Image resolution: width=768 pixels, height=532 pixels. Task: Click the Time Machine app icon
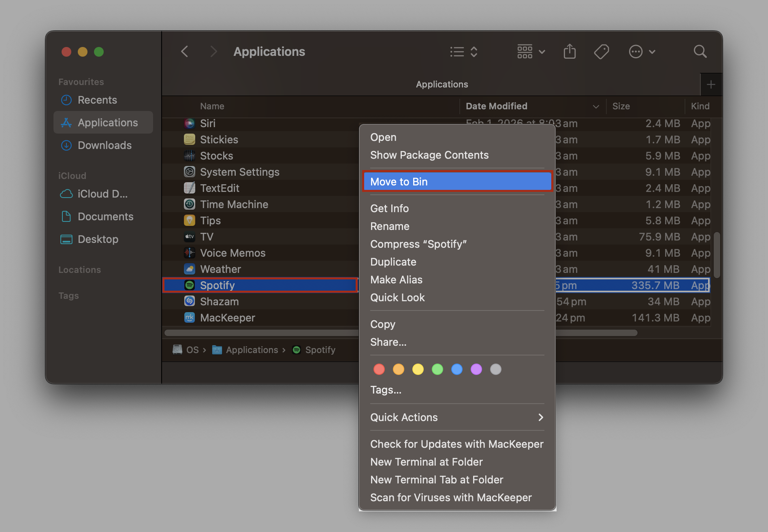click(x=190, y=204)
